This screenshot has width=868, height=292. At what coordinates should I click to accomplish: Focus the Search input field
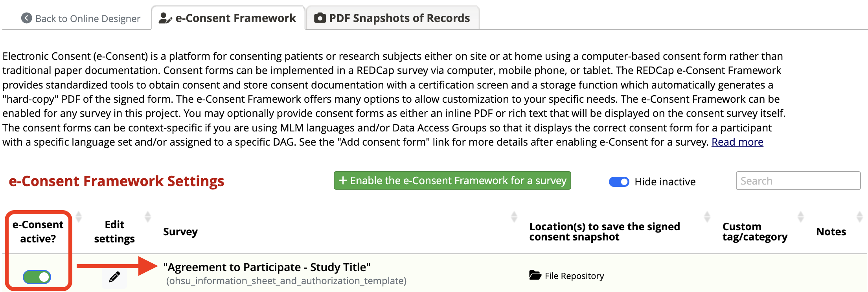pos(798,181)
